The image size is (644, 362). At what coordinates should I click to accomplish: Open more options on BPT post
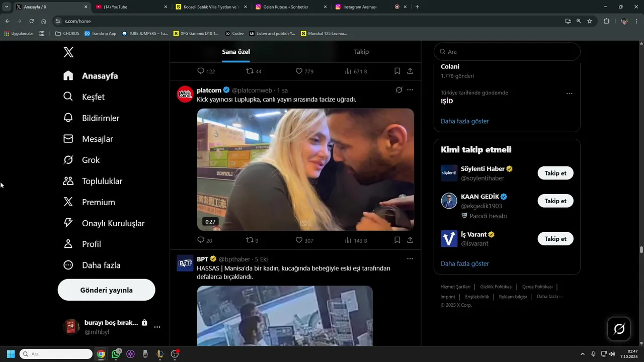tap(410, 259)
